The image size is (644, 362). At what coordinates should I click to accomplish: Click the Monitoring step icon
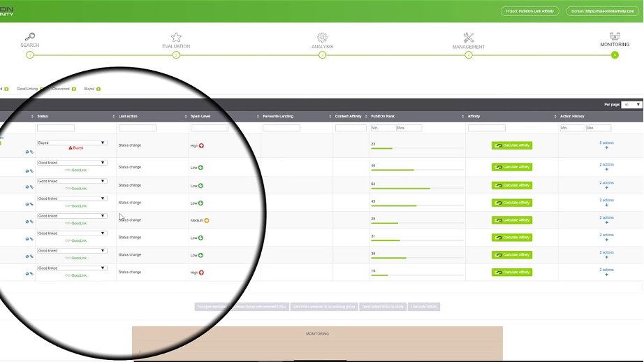pyautogui.click(x=615, y=36)
